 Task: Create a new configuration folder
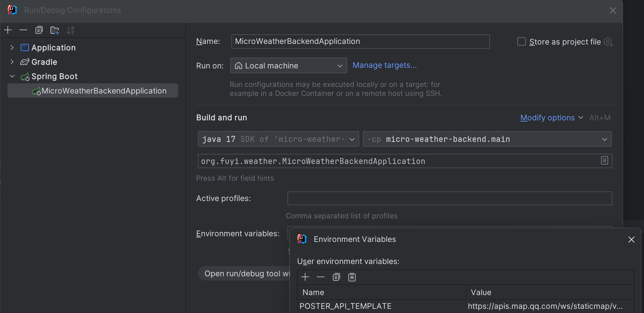tap(55, 30)
